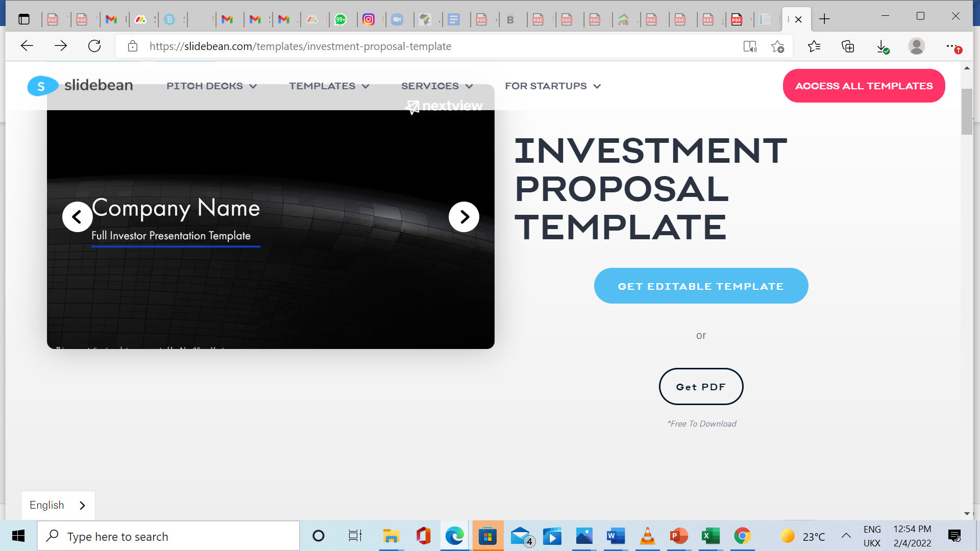
Task: Expand the Pitch Decks dropdown menu
Action: tap(211, 86)
